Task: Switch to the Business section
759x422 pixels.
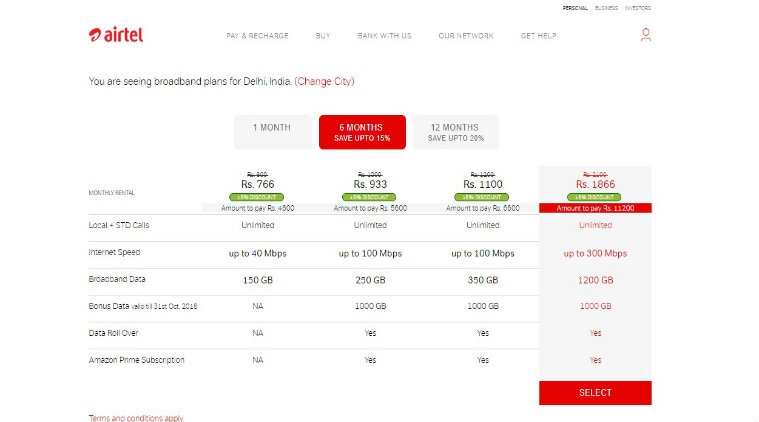Action: [606, 8]
